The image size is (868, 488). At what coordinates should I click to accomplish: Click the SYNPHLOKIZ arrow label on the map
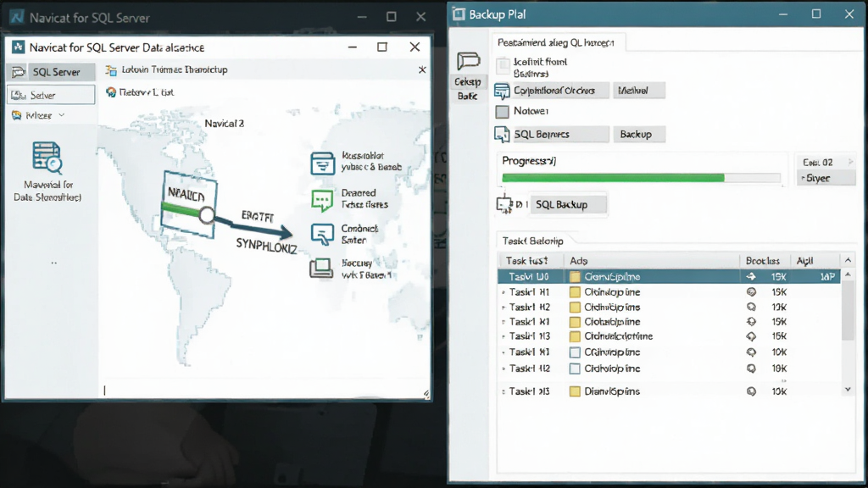pos(266,245)
